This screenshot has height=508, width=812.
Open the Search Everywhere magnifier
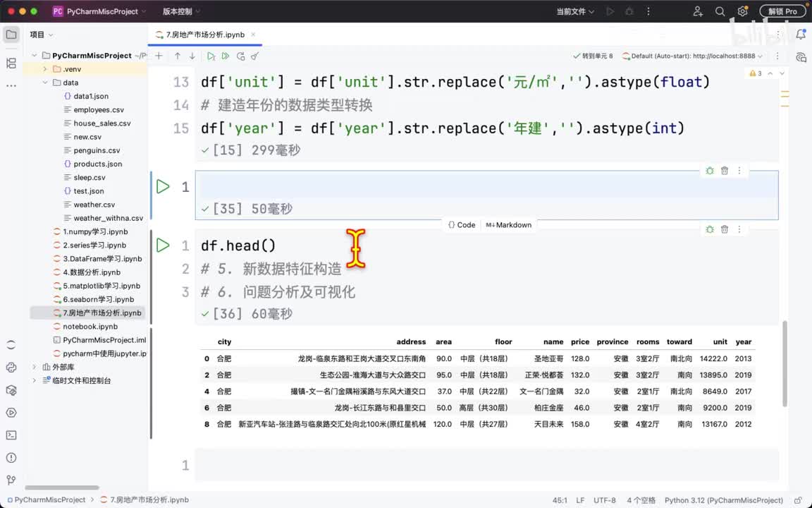pyautogui.click(x=720, y=11)
